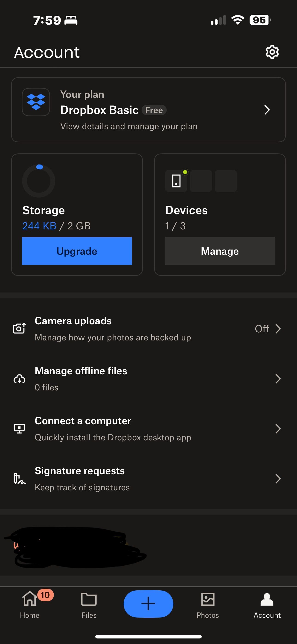Open Manage offline files chevron
297x644 pixels.
pyautogui.click(x=278, y=379)
